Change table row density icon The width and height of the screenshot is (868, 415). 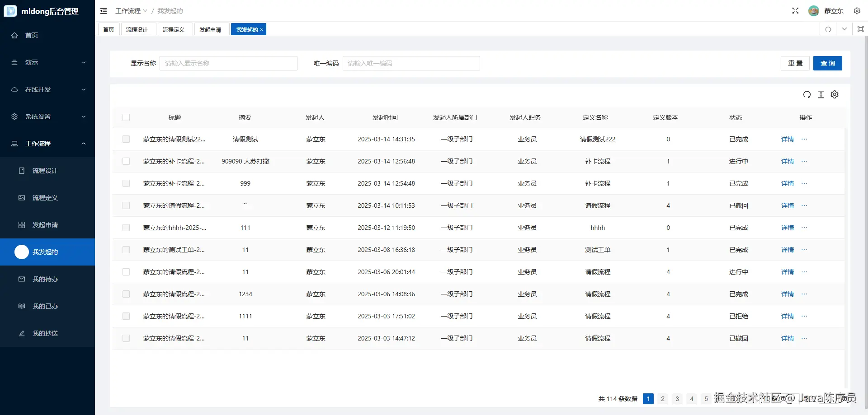pyautogui.click(x=821, y=94)
